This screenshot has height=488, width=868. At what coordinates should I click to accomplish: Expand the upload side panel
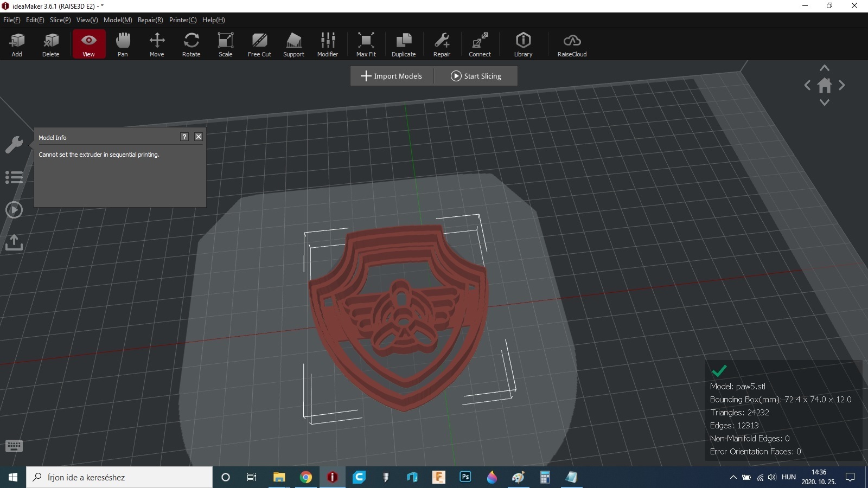pos(14,242)
